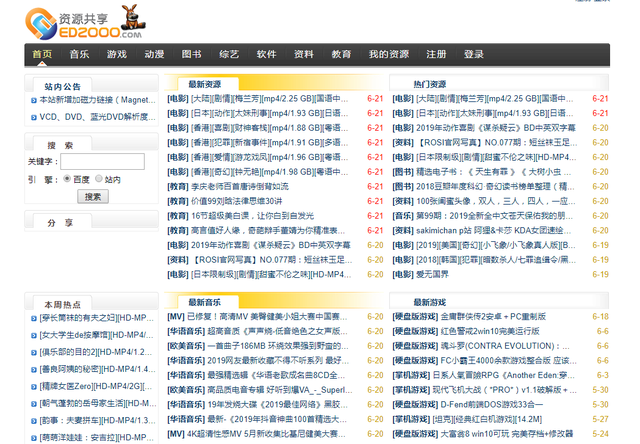Select the 最新资源 tab header

click(x=205, y=84)
